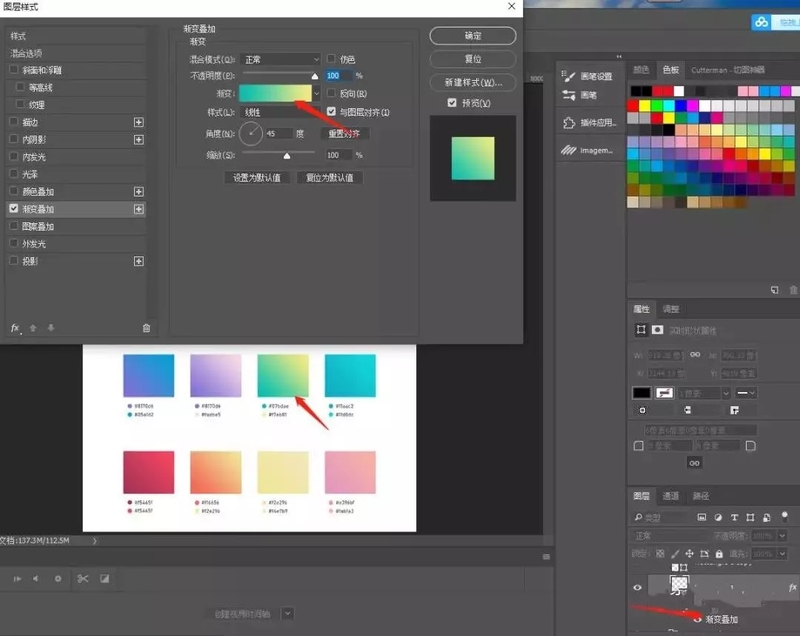
Task: Click the 缩放 slider handle
Action: point(287,156)
